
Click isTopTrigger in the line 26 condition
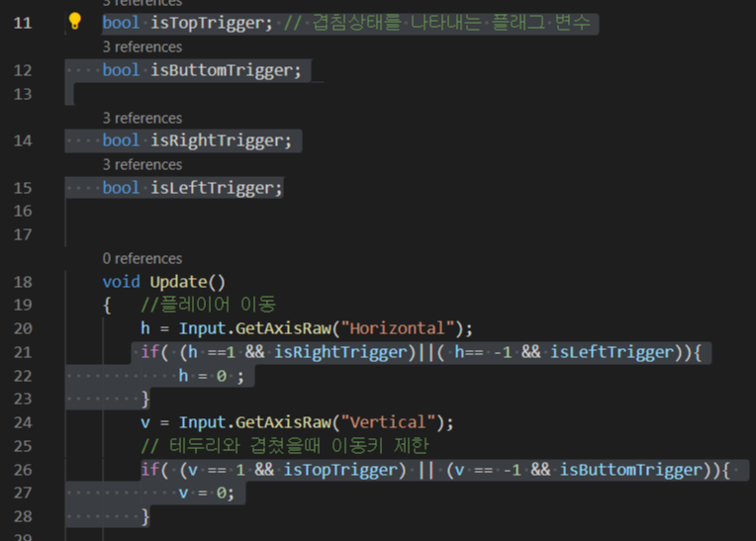tap(340, 470)
